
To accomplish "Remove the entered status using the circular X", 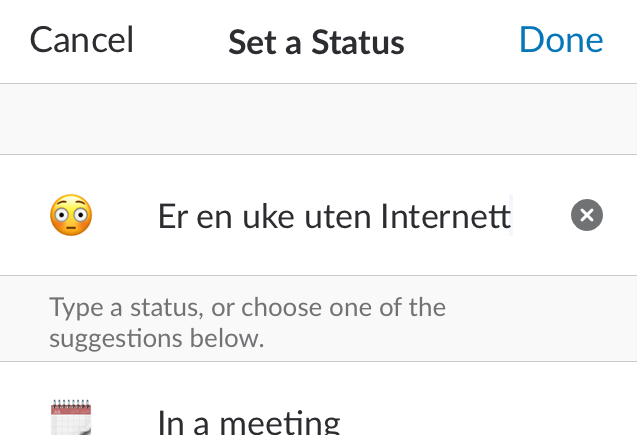I will 587,215.
